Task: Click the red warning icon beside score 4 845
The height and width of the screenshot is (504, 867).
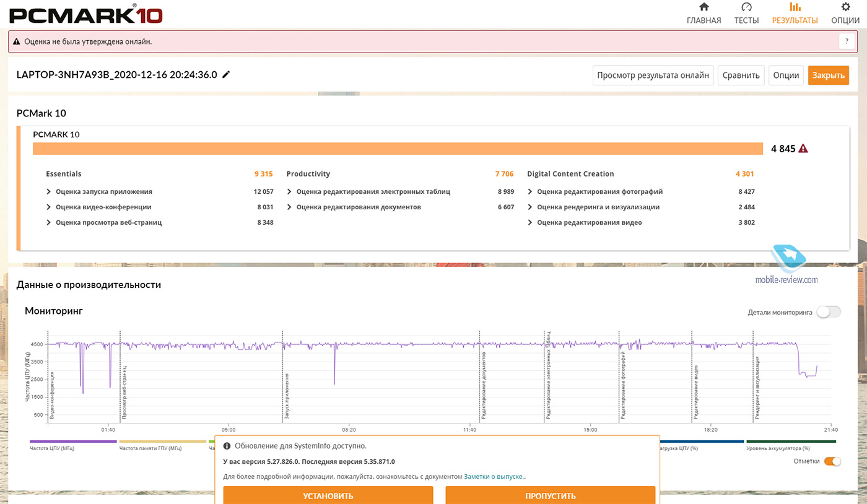Action: point(803,149)
